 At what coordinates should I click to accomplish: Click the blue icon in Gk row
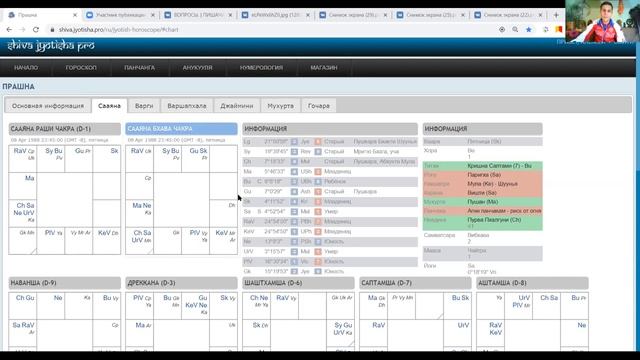294,271
